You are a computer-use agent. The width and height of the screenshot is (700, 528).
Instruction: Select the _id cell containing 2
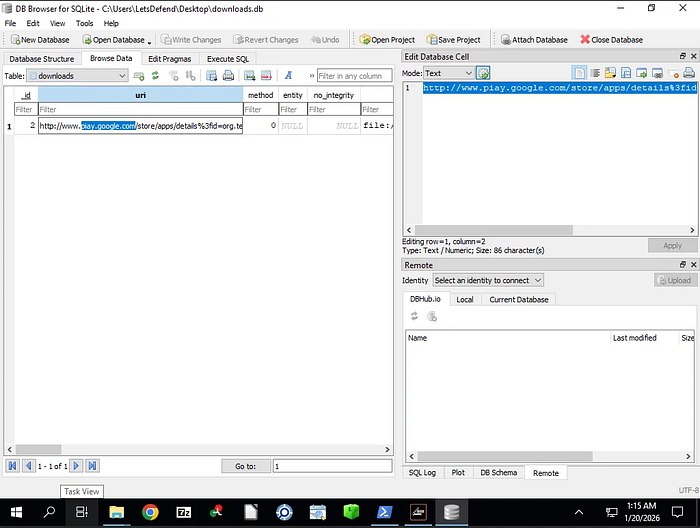[26, 125]
